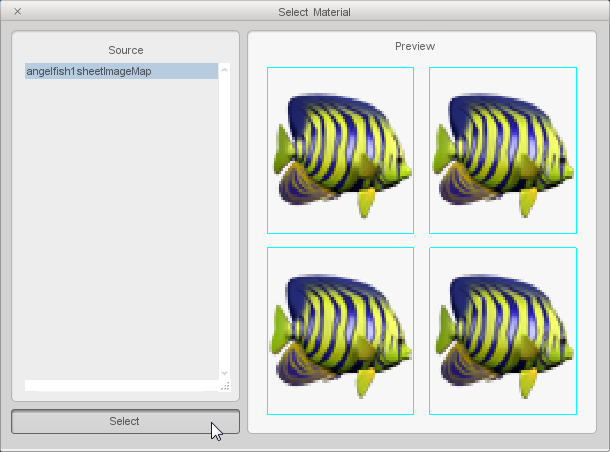The image size is (610, 452).
Task: Pick the top-right angelfish preview frame
Action: [503, 151]
